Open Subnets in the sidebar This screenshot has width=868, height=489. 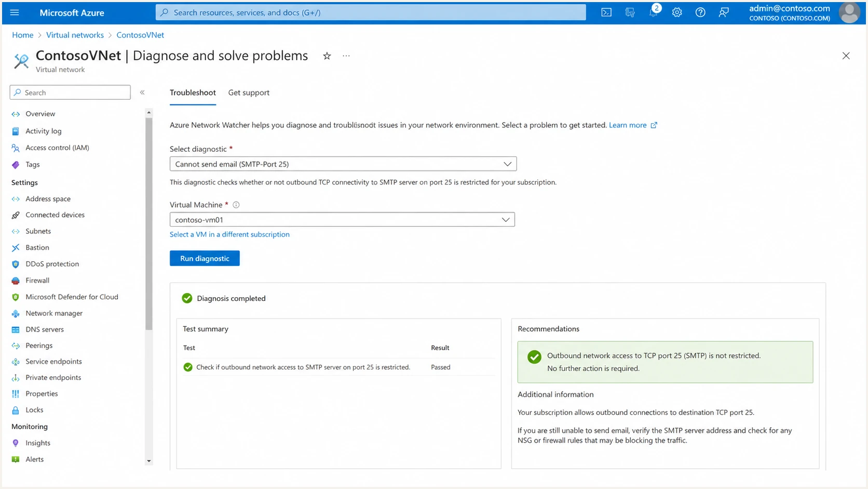coord(38,231)
